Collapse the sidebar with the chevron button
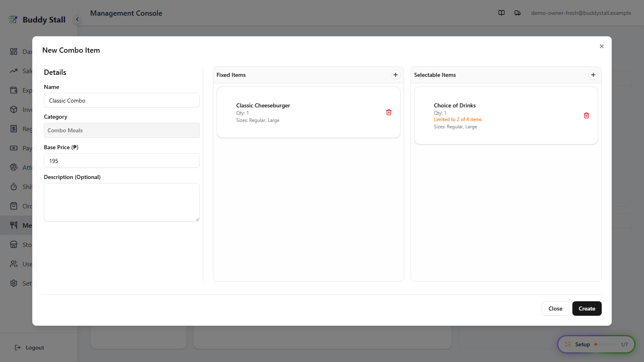The image size is (644, 362). click(x=77, y=19)
